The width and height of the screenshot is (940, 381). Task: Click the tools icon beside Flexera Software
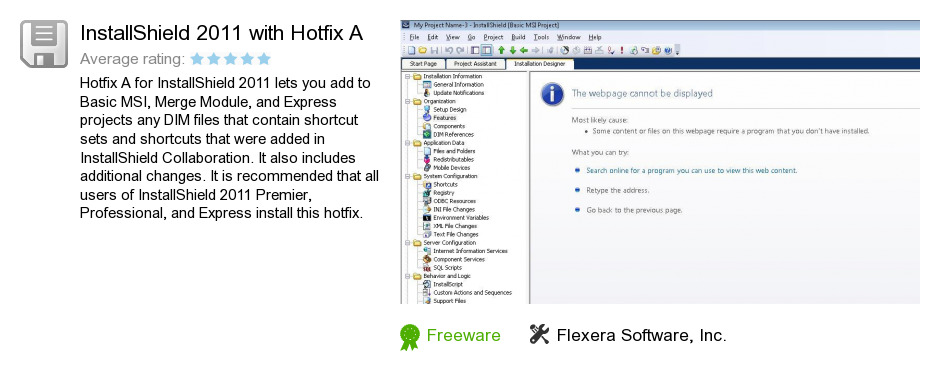pos(540,334)
